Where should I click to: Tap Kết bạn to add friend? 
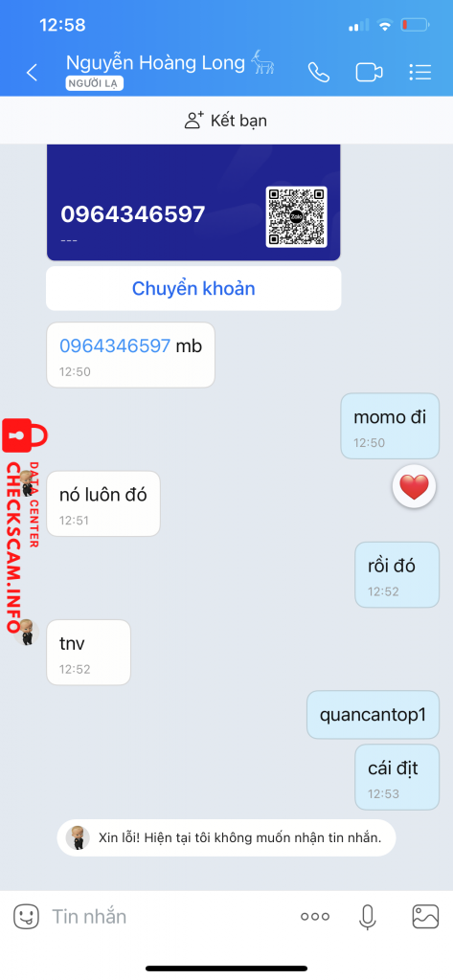(226, 120)
